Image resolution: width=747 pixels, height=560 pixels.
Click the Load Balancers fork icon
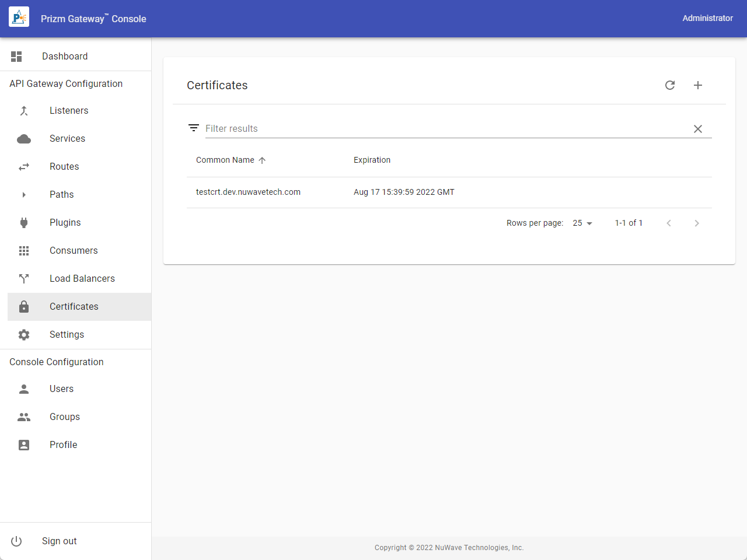pyautogui.click(x=24, y=279)
